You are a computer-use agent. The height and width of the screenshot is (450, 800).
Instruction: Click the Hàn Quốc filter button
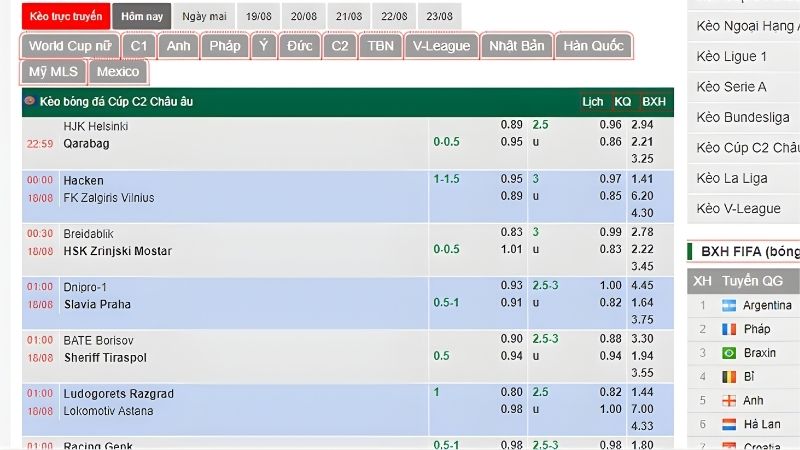click(x=593, y=46)
